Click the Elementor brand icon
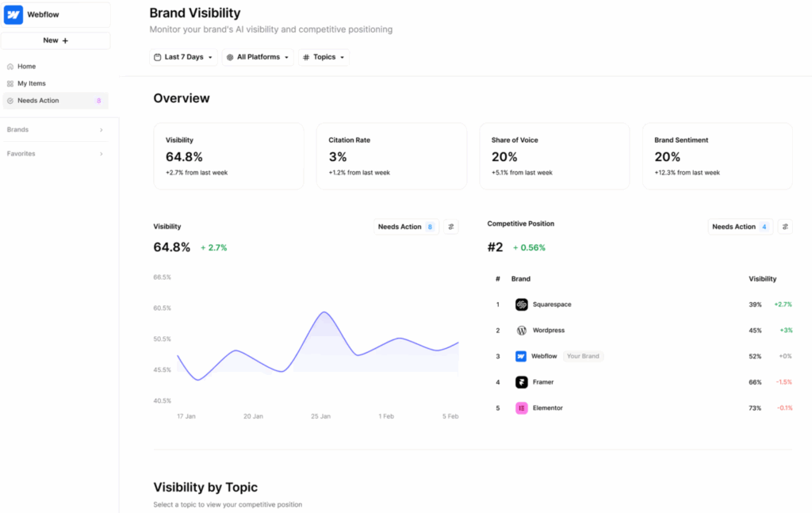 521,408
